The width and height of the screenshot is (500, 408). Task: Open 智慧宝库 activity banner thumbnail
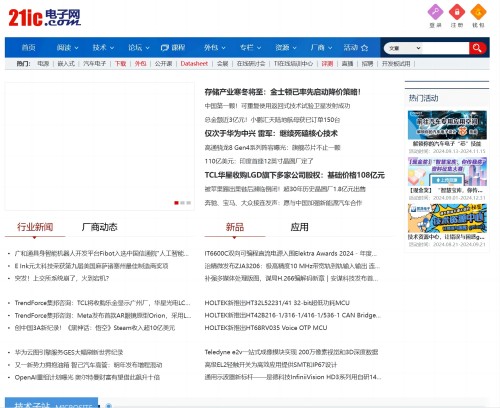(447, 172)
